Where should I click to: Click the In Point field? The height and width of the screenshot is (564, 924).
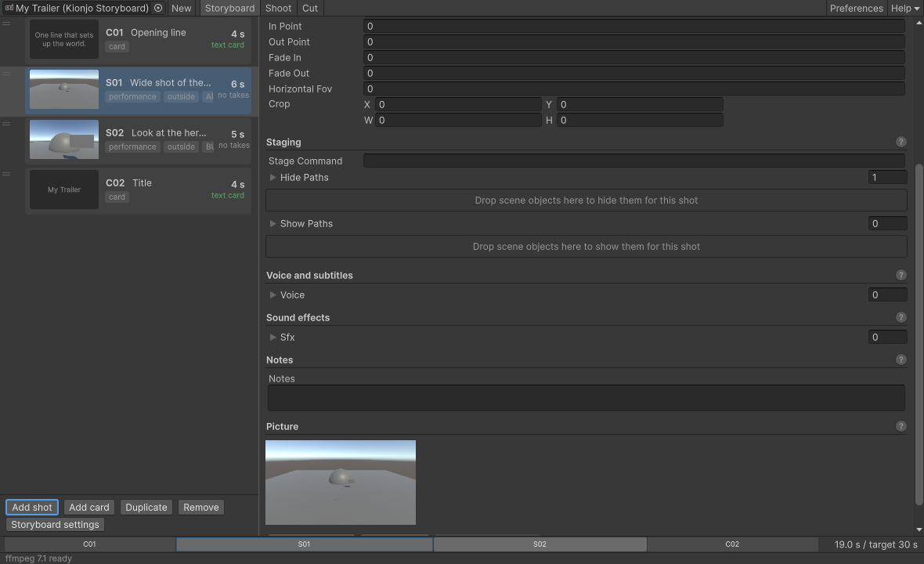point(634,26)
